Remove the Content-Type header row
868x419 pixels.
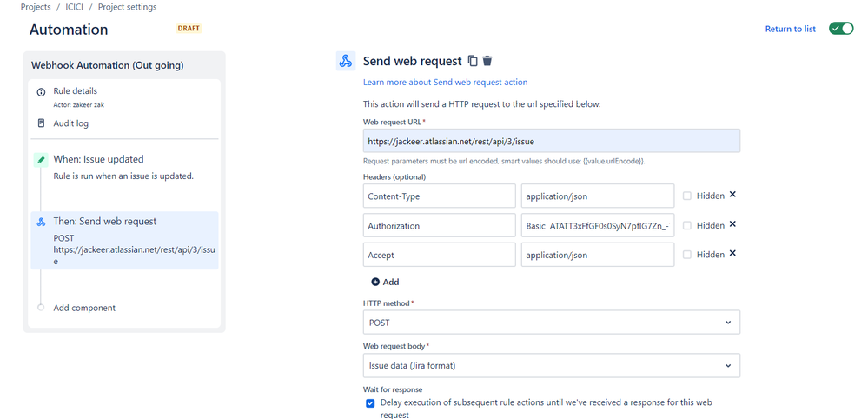pyautogui.click(x=732, y=195)
